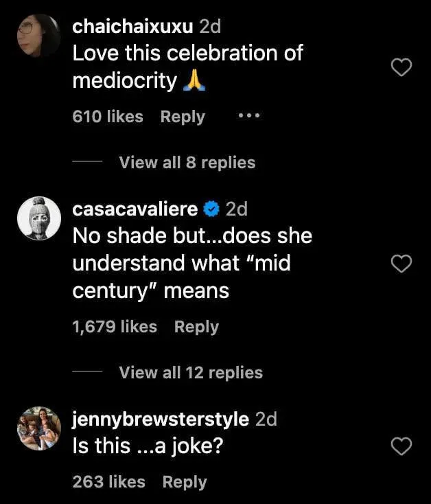
Task: View the 610 likes list
Action: pos(108,117)
